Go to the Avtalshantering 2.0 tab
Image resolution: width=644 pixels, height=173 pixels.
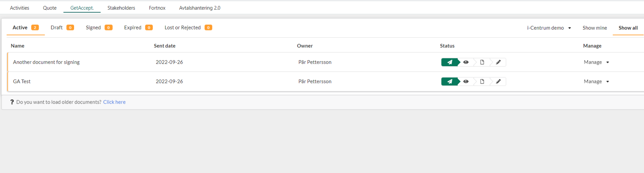[x=200, y=8]
